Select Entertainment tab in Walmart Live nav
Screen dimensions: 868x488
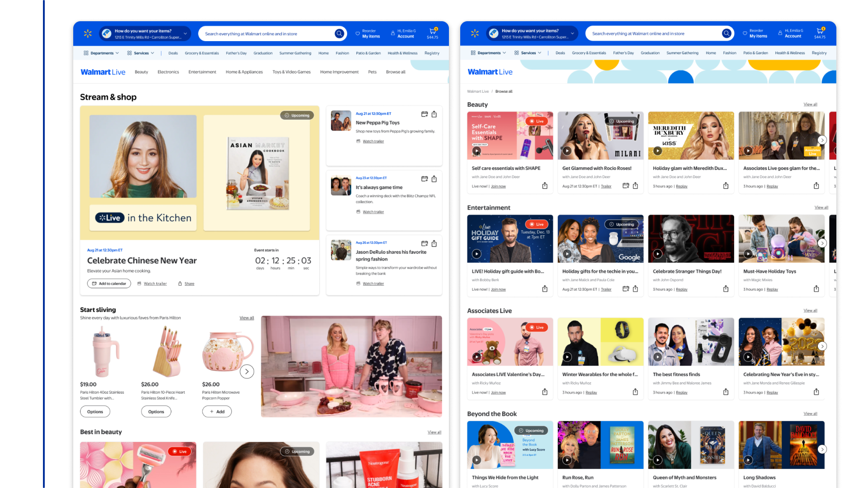tap(202, 72)
